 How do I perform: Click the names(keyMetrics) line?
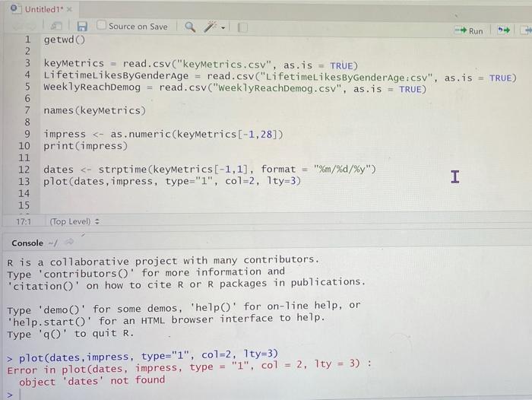(95, 111)
